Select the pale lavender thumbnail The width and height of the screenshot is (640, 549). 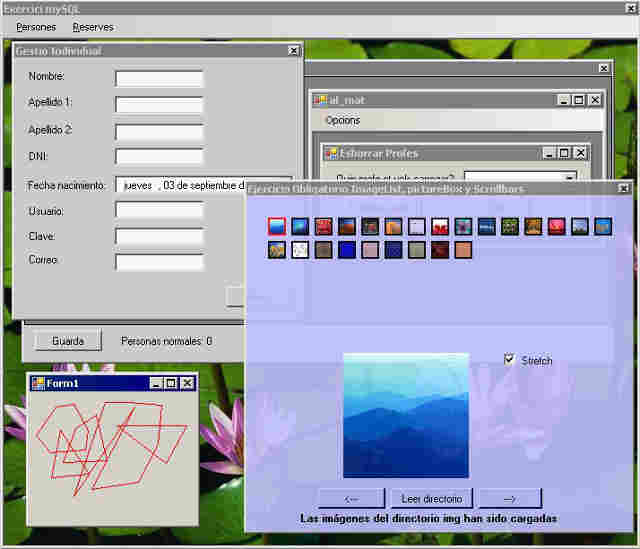click(417, 227)
